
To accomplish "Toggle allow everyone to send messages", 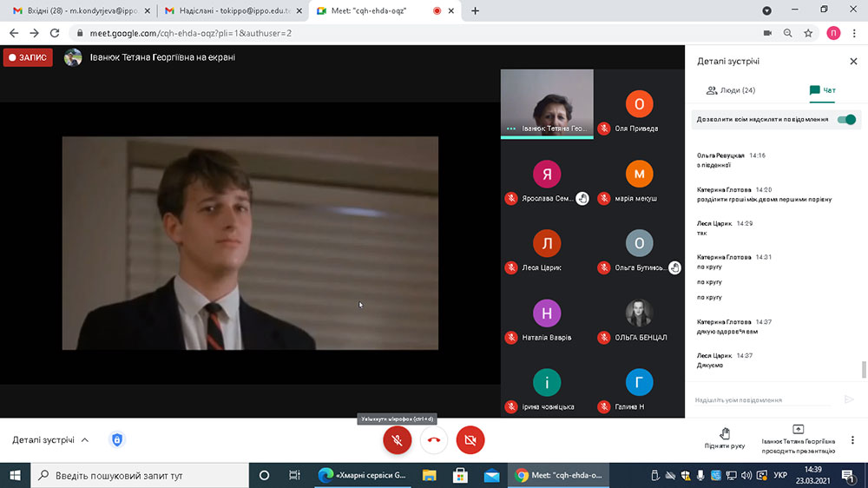I will pos(846,120).
